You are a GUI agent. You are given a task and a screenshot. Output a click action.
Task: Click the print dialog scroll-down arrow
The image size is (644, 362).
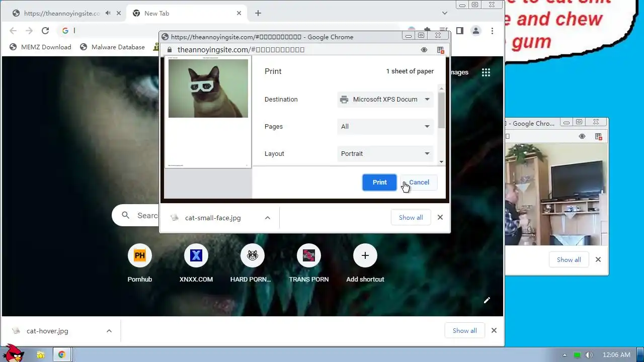tap(441, 162)
